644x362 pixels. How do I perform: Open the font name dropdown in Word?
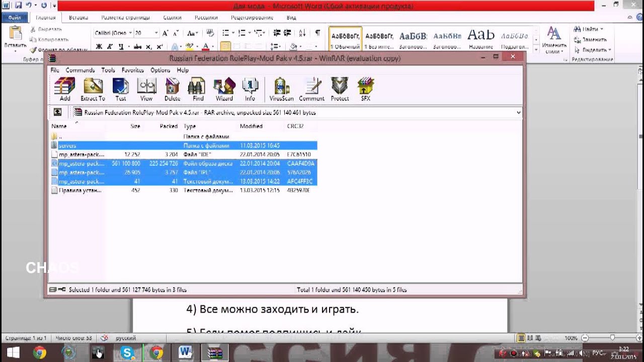point(130,33)
